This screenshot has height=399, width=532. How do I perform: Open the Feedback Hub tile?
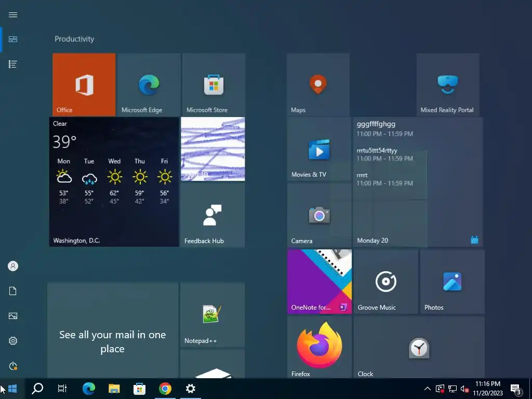click(x=212, y=215)
